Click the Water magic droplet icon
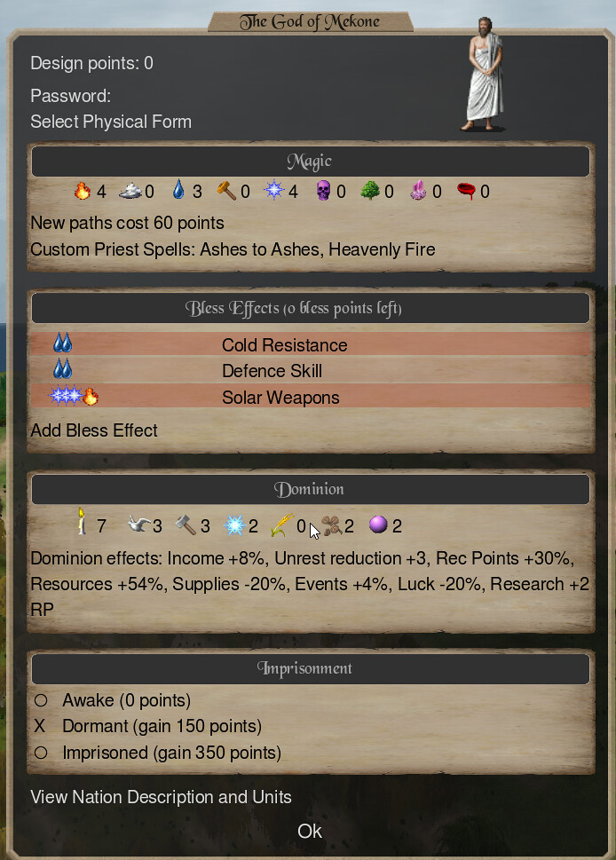Image resolution: width=616 pixels, height=860 pixels. [178, 190]
